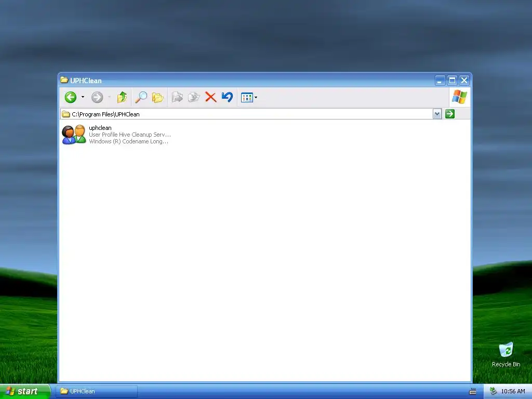
Task: Click the system tray hardware icon
Action: point(493,391)
